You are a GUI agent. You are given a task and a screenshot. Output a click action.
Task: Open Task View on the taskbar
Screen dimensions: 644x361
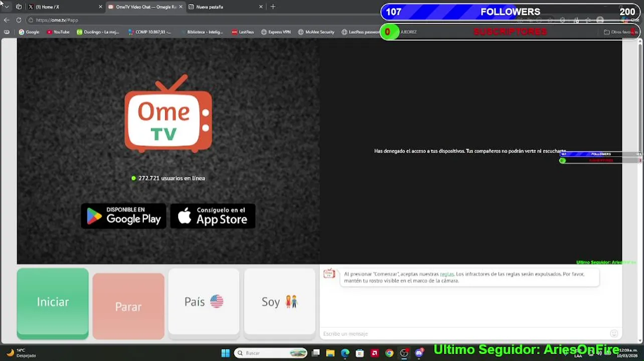[315, 353]
